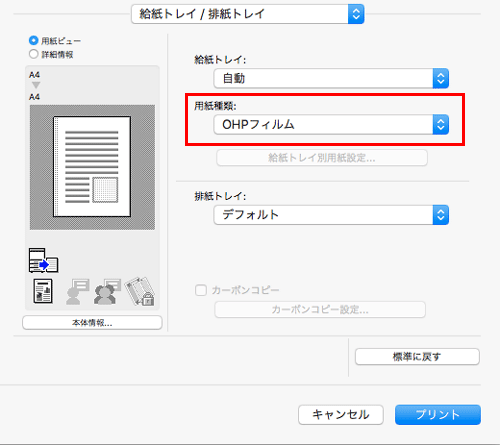500x445 pixels.
Task: Open the 給紙トレイ / 排紙トレイ panel selector
Action: coord(248,14)
